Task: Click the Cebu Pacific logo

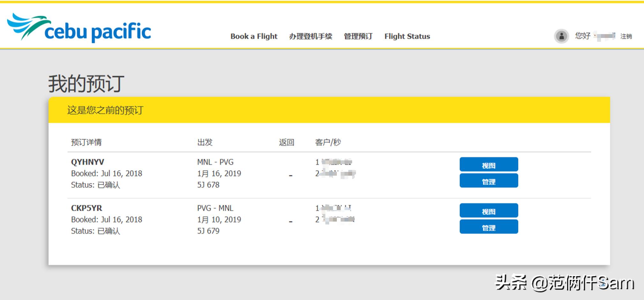Action: 79,28
